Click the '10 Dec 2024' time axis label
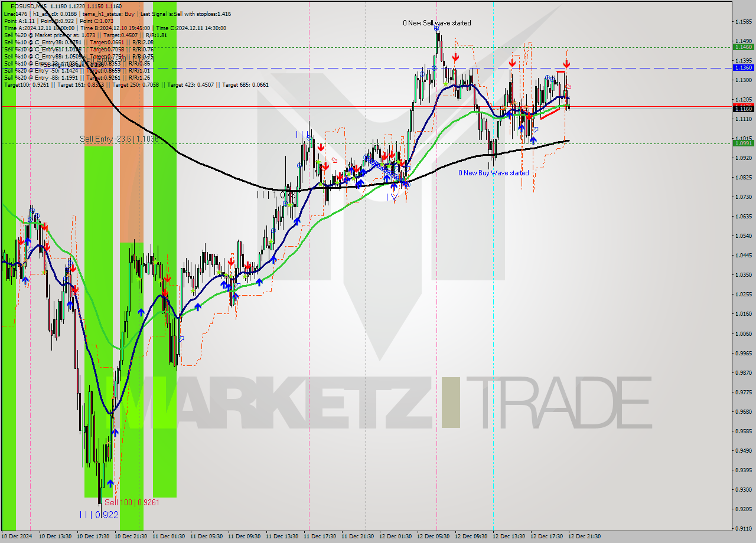 tap(18, 537)
